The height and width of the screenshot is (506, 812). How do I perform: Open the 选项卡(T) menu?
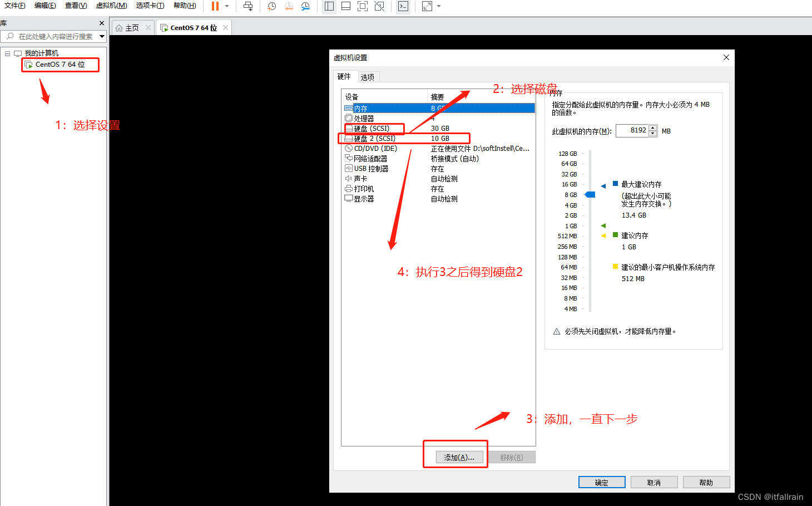150,6
